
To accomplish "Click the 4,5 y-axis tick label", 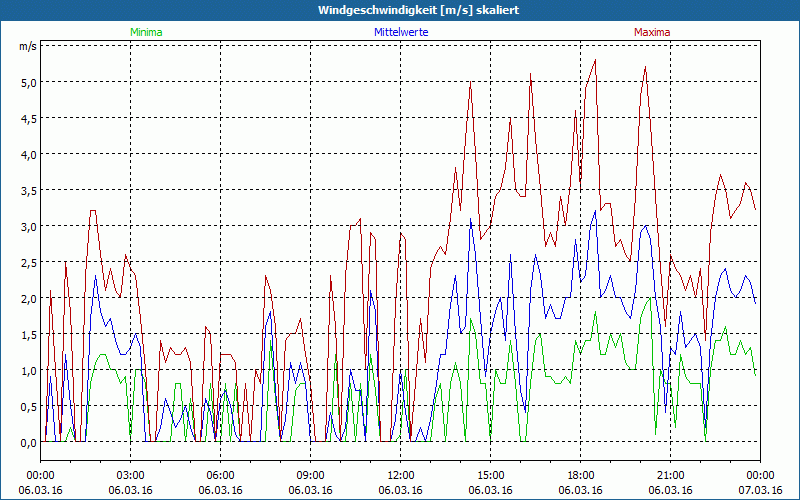I will click(28, 118).
